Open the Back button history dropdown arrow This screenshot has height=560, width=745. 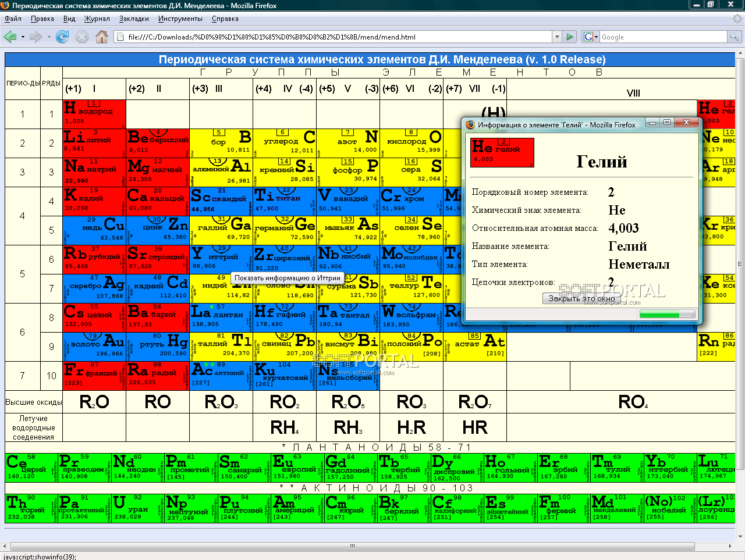click(x=23, y=37)
